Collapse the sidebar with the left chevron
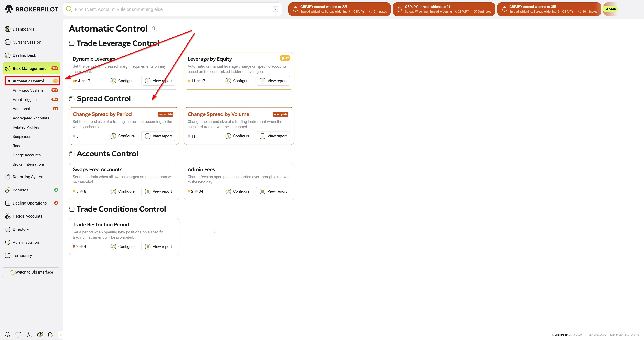Screen dimensions: 644x340 point(61,335)
